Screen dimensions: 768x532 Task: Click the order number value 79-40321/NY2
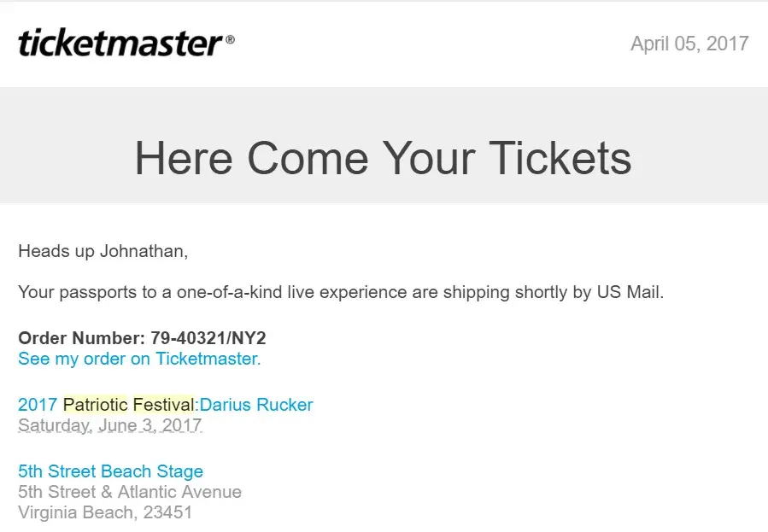tap(208, 338)
